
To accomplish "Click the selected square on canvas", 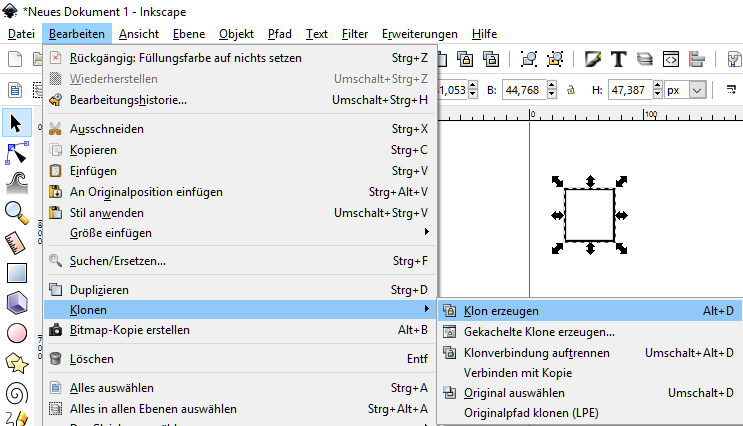I will click(589, 215).
